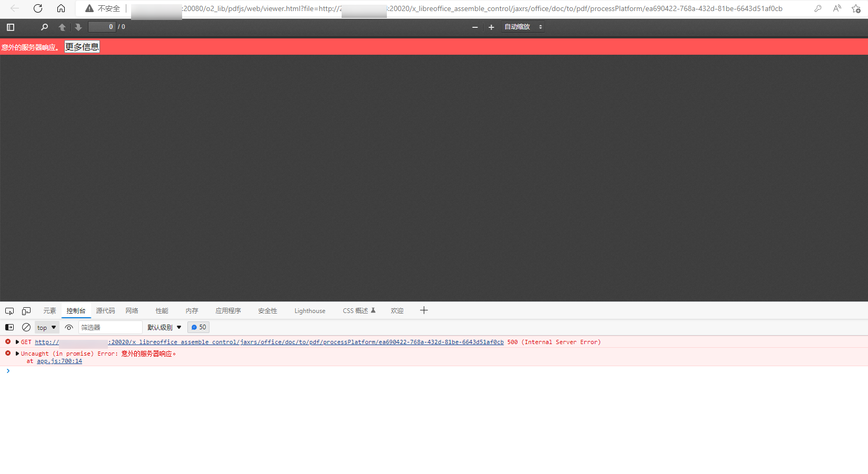Go to previous PDF page

(62, 27)
